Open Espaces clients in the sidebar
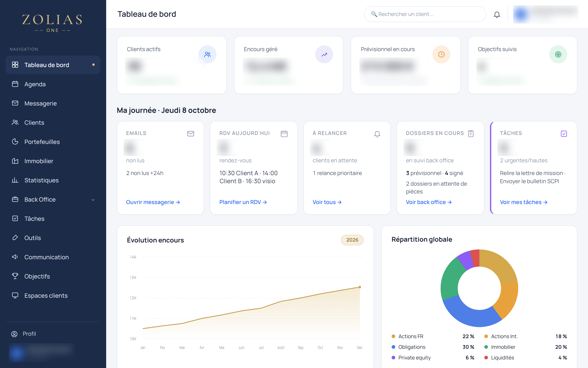This screenshot has width=588, height=368. (x=53, y=296)
